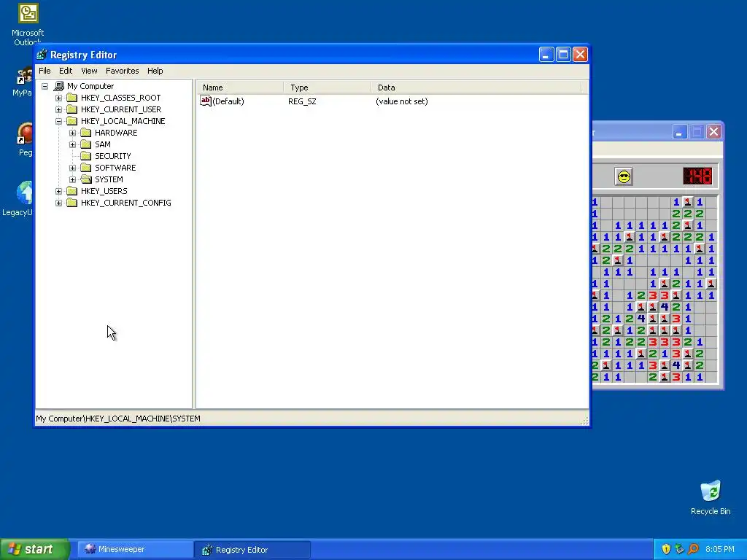Click the security shield tray icon

pos(666,549)
